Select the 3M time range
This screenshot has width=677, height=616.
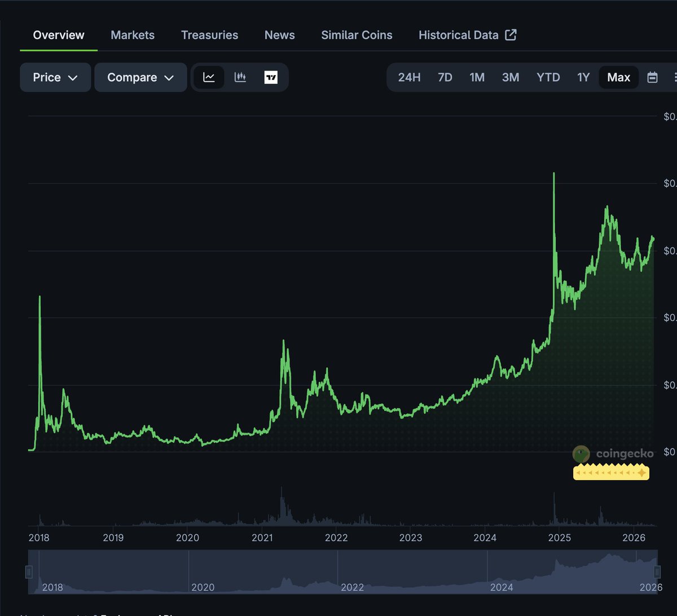click(511, 77)
